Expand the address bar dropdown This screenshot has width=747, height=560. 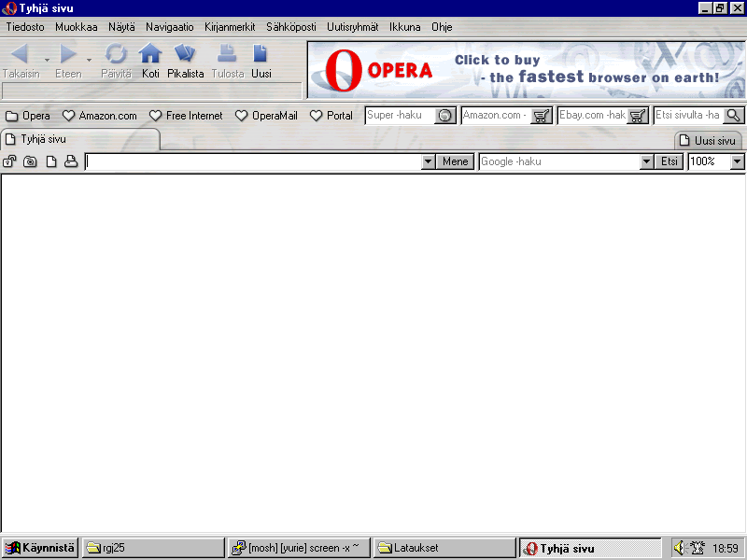click(x=429, y=161)
